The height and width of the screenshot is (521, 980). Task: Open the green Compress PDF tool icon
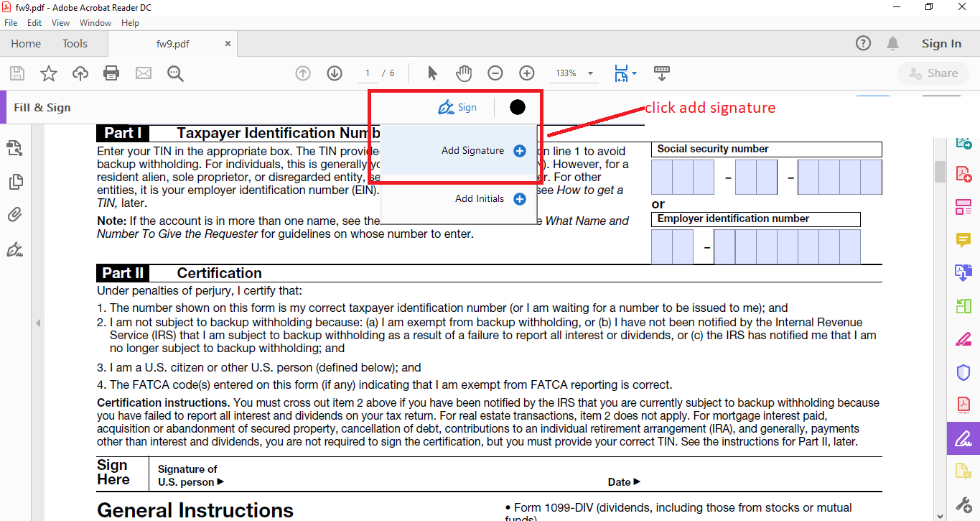click(963, 306)
